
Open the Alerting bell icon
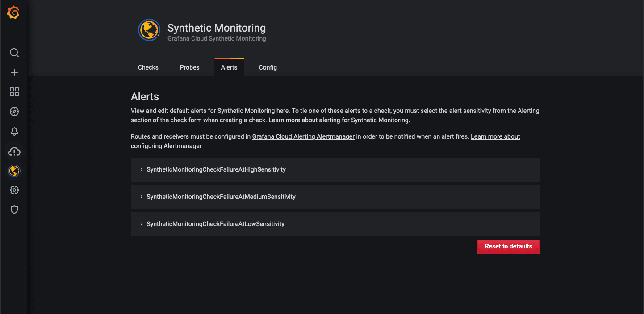tap(14, 131)
